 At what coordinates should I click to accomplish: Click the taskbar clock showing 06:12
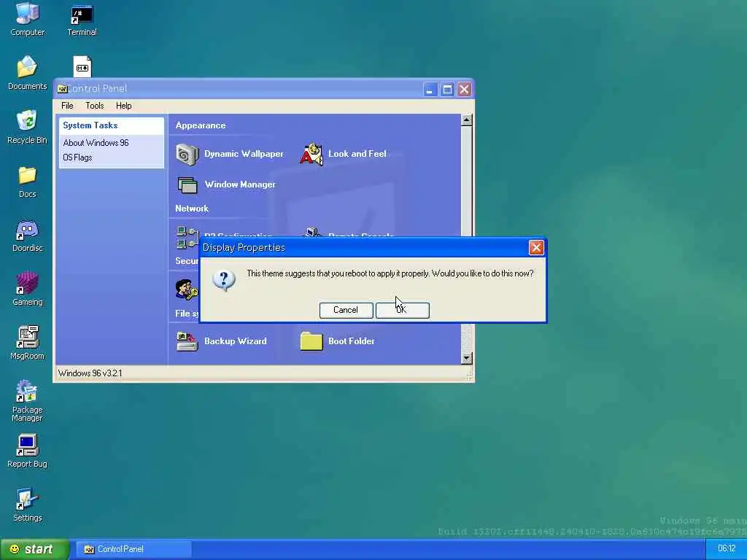727,548
